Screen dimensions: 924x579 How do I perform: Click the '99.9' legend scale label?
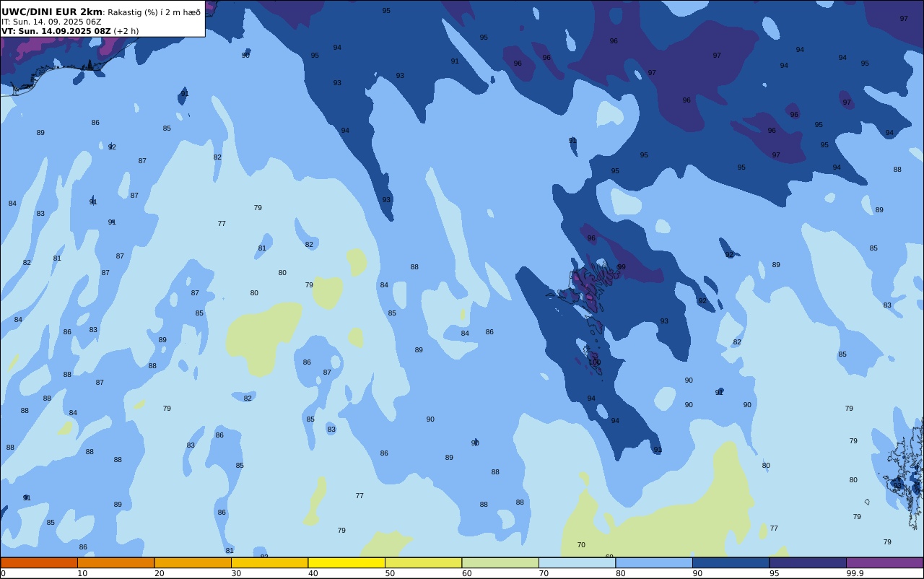click(x=855, y=573)
